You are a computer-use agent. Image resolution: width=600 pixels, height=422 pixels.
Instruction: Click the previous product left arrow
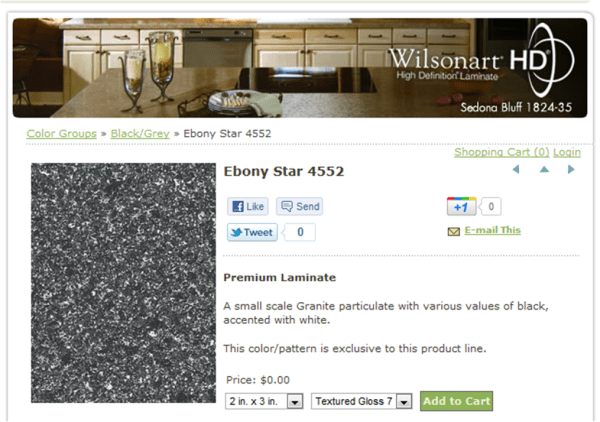click(516, 169)
